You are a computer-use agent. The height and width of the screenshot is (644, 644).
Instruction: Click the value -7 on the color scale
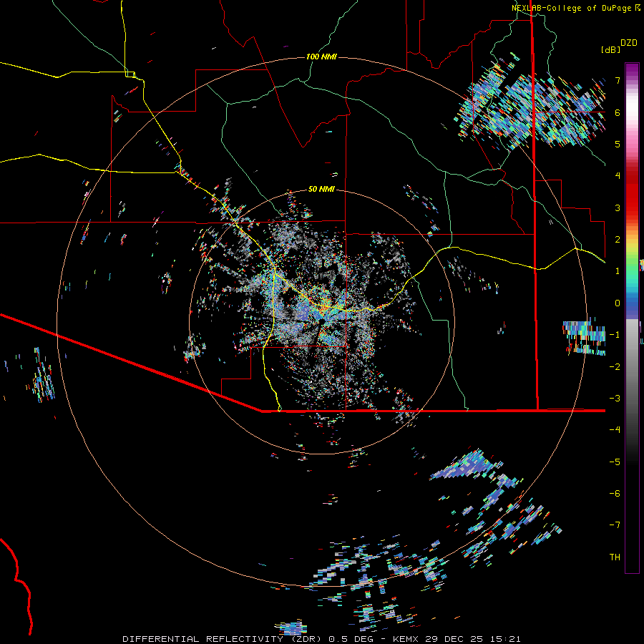615,525
